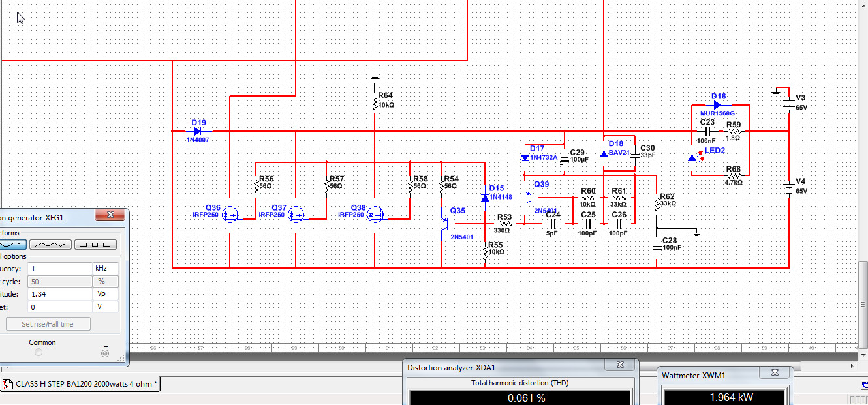Viewport: 868px width, 405px height.
Task: Click the 65V label under V3
Action: point(801,107)
